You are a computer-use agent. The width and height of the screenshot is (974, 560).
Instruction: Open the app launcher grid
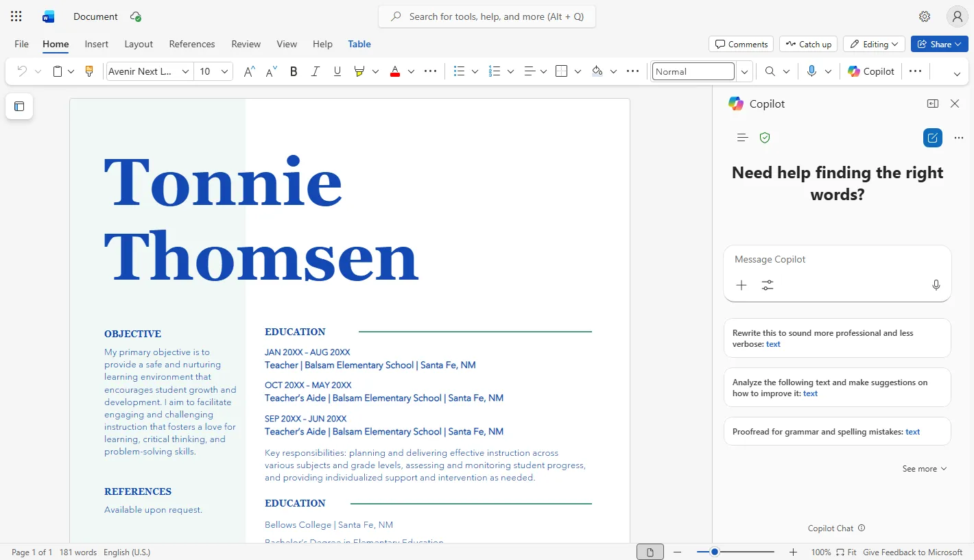click(16, 16)
